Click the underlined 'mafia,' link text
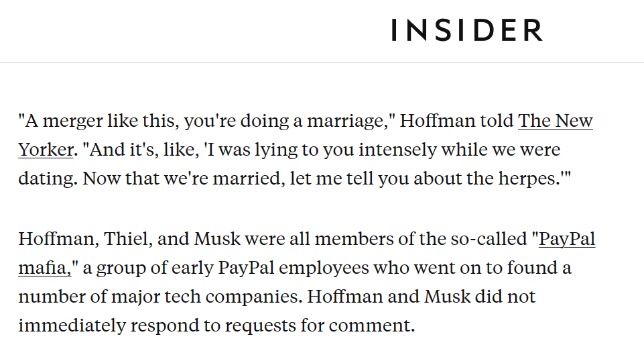This screenshot has width=644, height=355. tap(45, 268)
